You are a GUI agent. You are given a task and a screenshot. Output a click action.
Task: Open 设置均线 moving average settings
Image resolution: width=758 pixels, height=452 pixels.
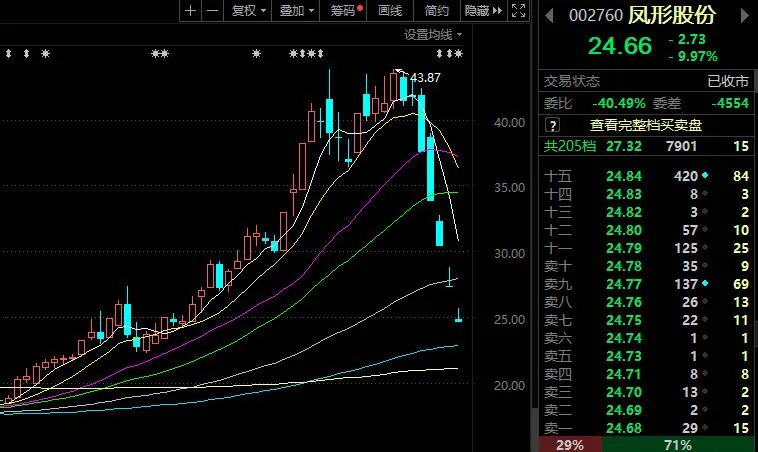[x=433, y=35]
